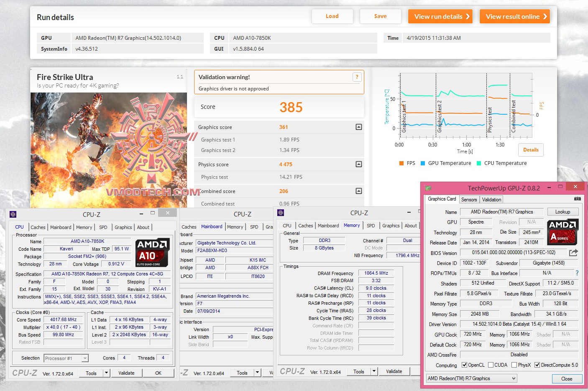Click the SystemInfo value v4.36.512
588x391 pixels.
pyautogui.click(x=87, y=49)
